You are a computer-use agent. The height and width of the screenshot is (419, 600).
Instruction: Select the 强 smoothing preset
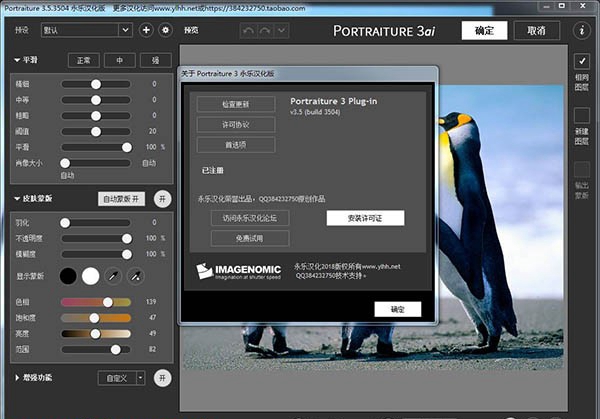[155, 60]
